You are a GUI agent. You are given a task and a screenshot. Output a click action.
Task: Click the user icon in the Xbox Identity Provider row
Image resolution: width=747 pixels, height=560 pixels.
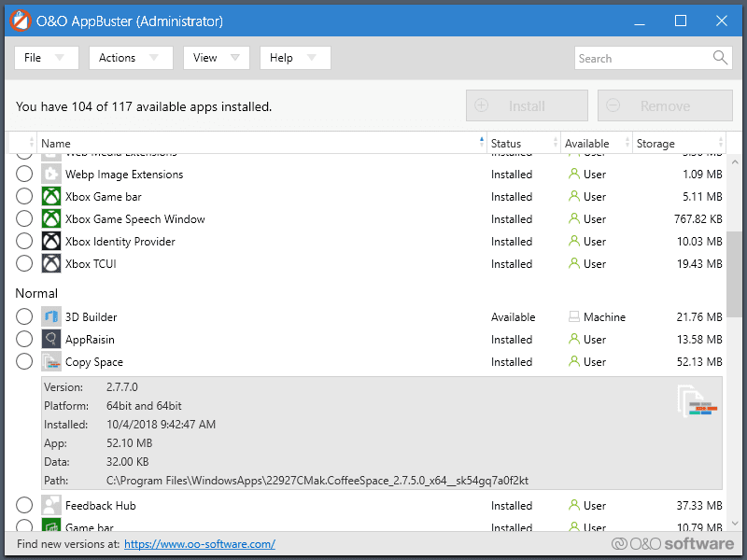pos(574,241)
